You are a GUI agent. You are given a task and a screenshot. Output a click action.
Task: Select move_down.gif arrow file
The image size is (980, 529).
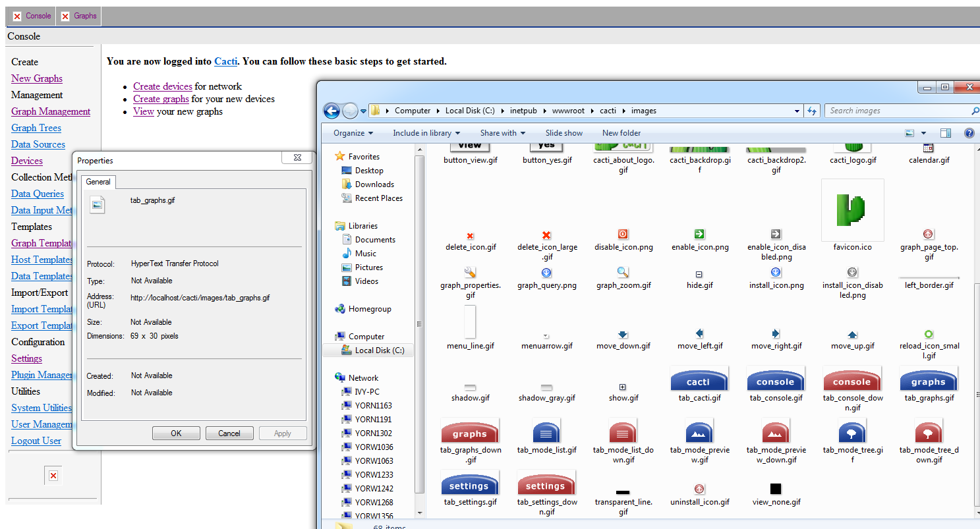click(x=623, y=335)
